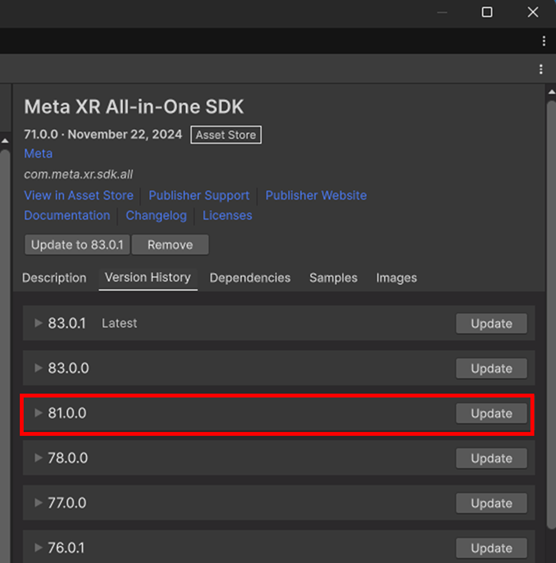Expand the 78.0.0 version entry
This screenshot has height=563, width=556.
click(x=38, y=457)
